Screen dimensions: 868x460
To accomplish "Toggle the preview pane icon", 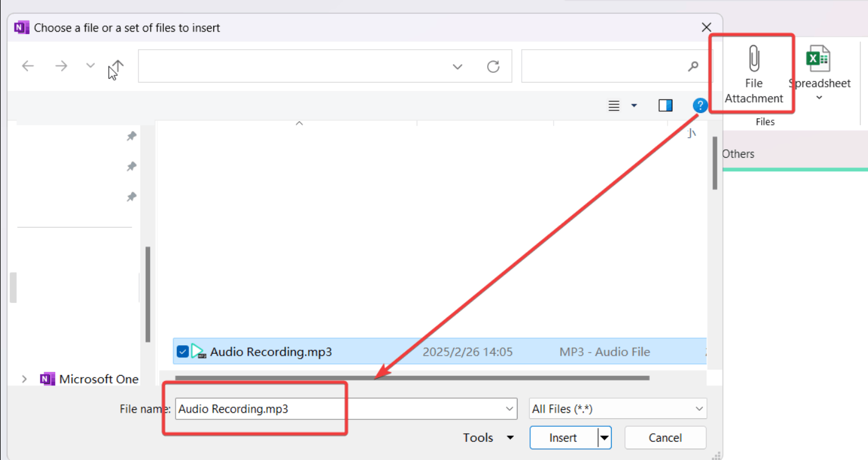I will point(665,105).
